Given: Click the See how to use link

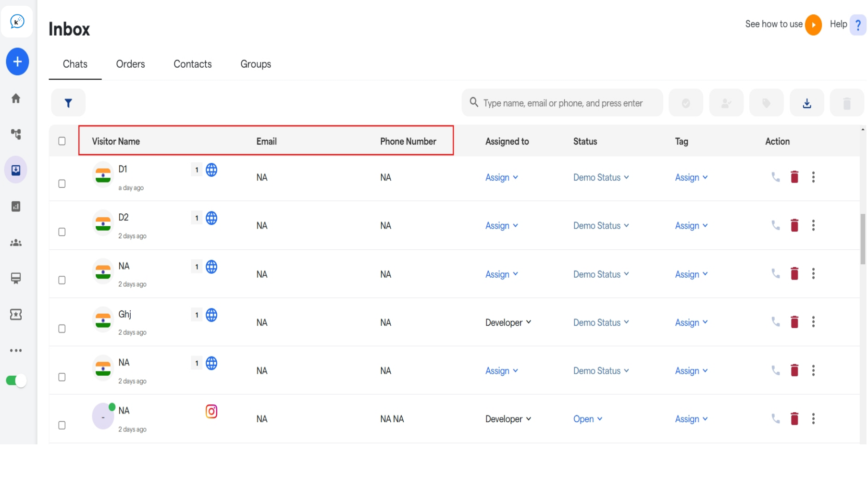Looking at the screenshot, I should coord(773,24).
